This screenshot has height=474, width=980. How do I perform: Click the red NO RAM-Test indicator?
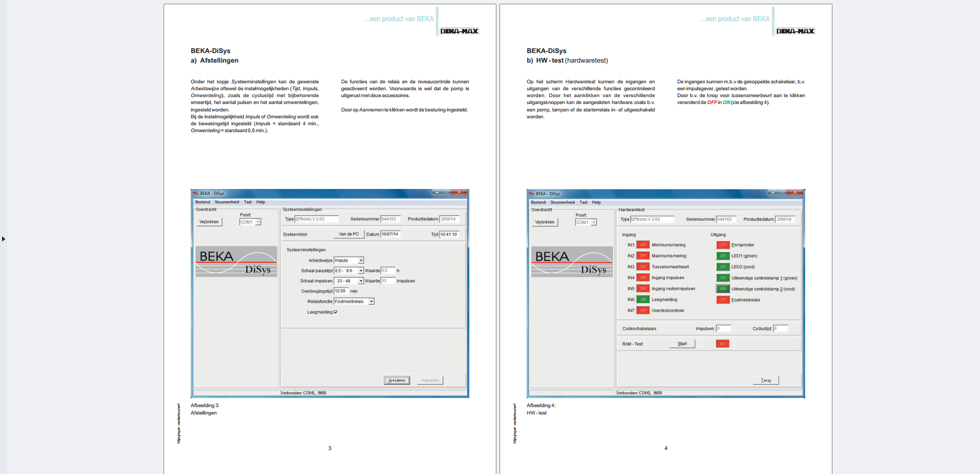[x=723, y=344]
